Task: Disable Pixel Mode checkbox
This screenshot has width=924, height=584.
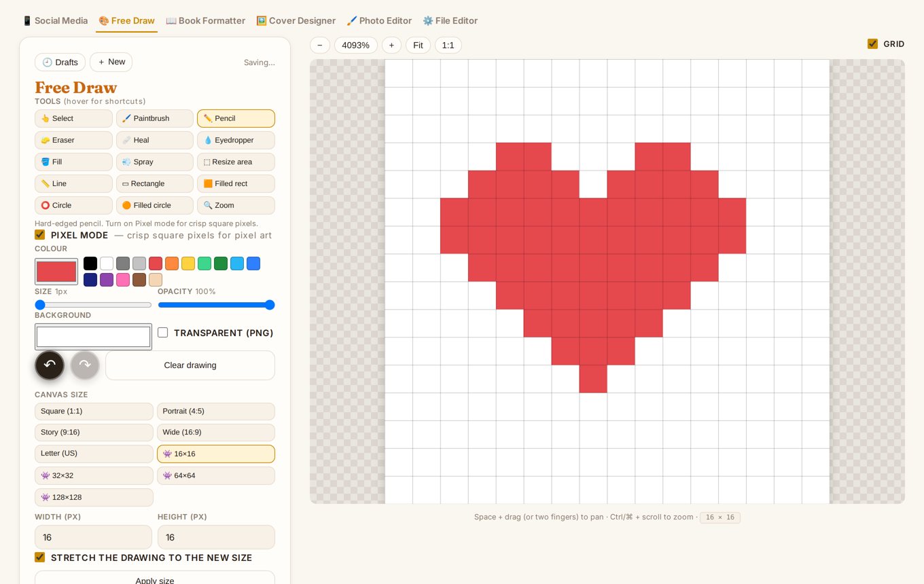Action: (40, 235)
